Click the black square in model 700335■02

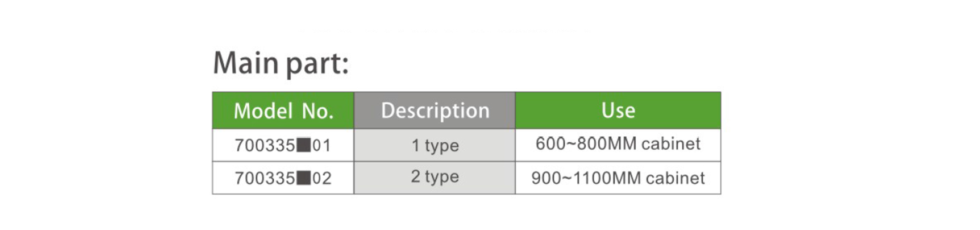click(304, 178)
